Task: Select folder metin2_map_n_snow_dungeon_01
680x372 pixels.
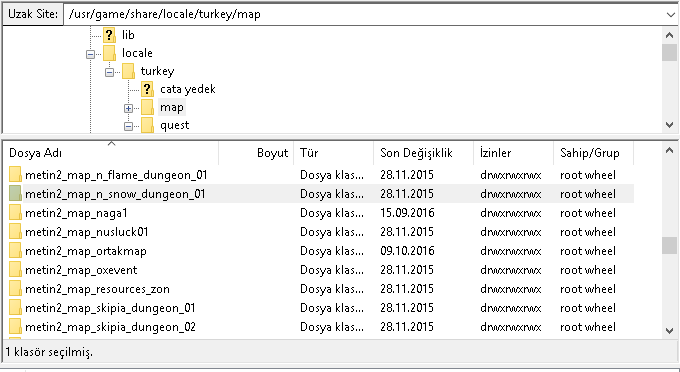Action: click(x=115, y=194)
